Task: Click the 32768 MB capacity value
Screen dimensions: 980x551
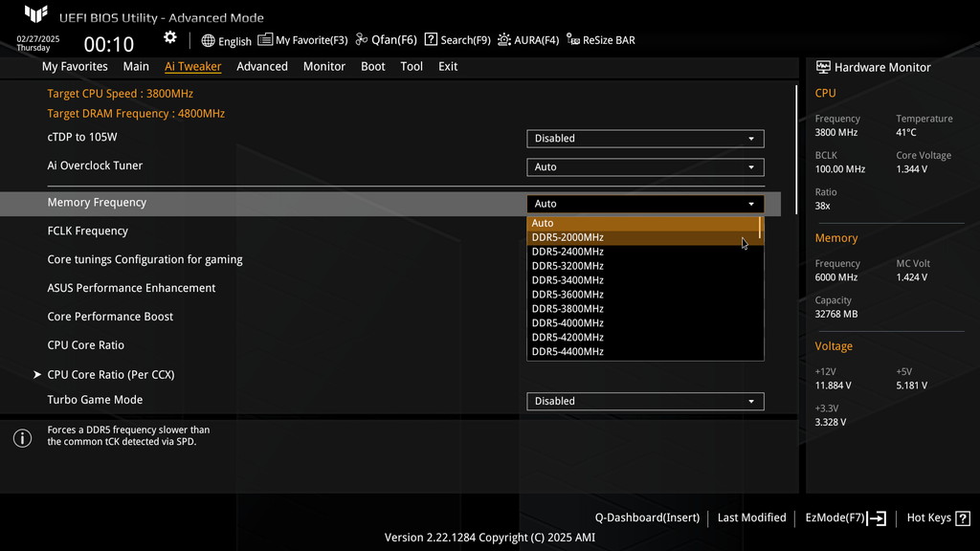Action: tap(836, 314)
